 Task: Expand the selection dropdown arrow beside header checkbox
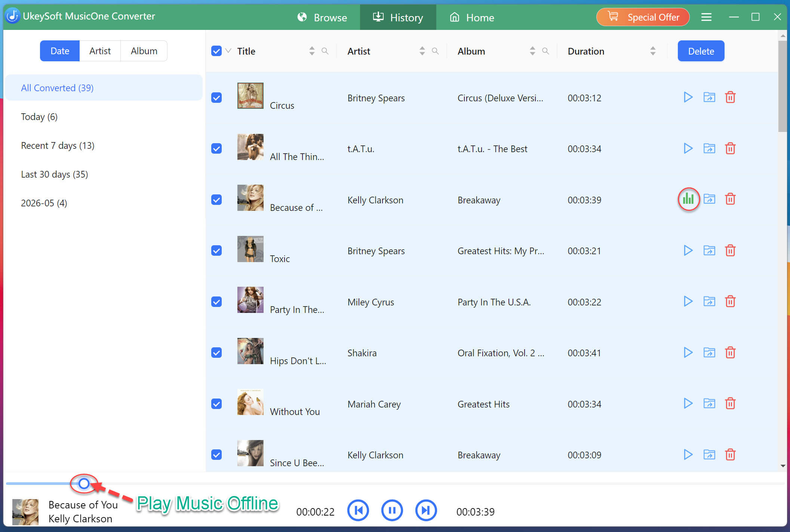pyautogui.click(x=228, y=51)
